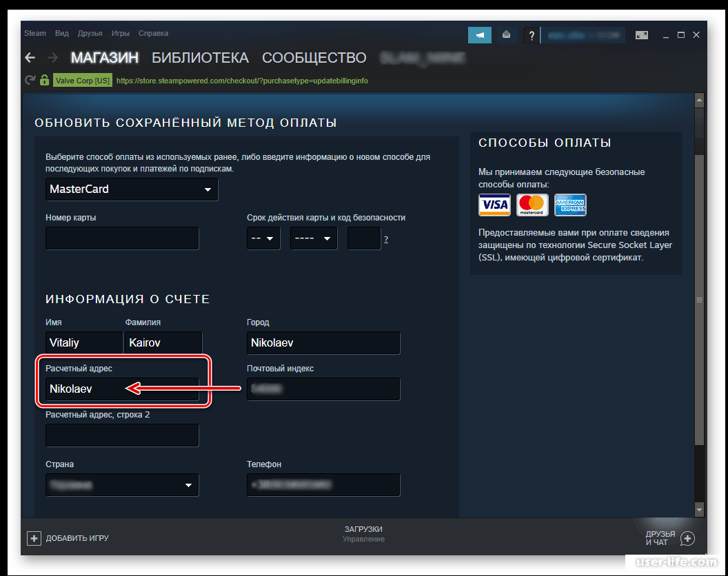This screenshot has width=728, height=576.
Task: Click the Фамилия field with Kairov
Action: 163,343
